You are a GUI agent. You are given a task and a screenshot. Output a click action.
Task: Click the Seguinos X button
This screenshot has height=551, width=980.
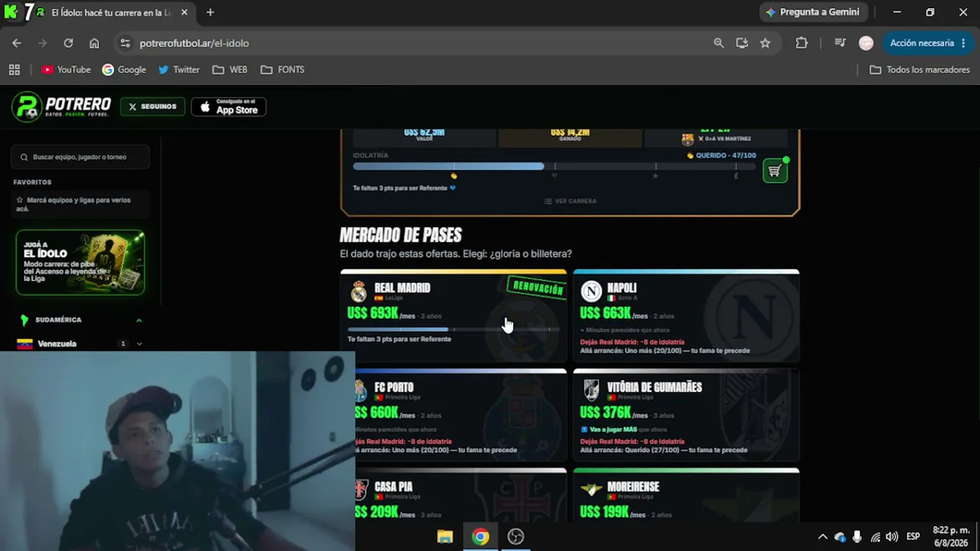point(152,107)
